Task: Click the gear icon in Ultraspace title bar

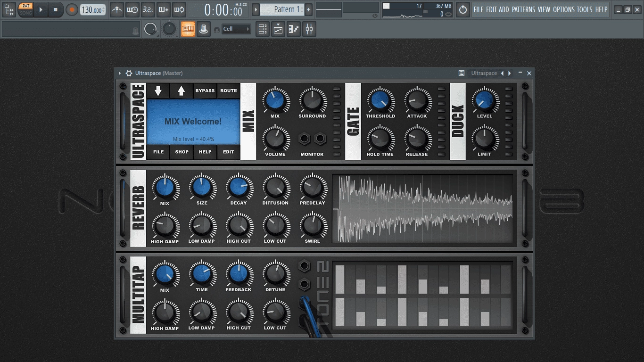Action: coord(129,73)
